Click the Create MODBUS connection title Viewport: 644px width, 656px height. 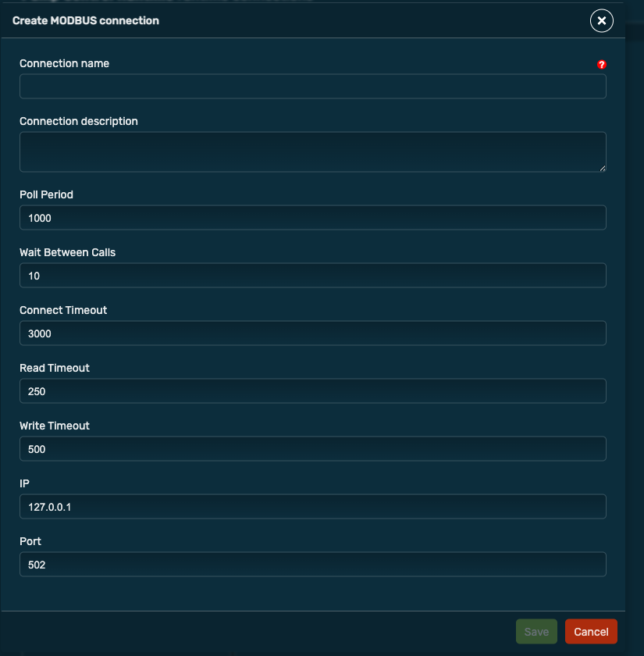point(84,20)
